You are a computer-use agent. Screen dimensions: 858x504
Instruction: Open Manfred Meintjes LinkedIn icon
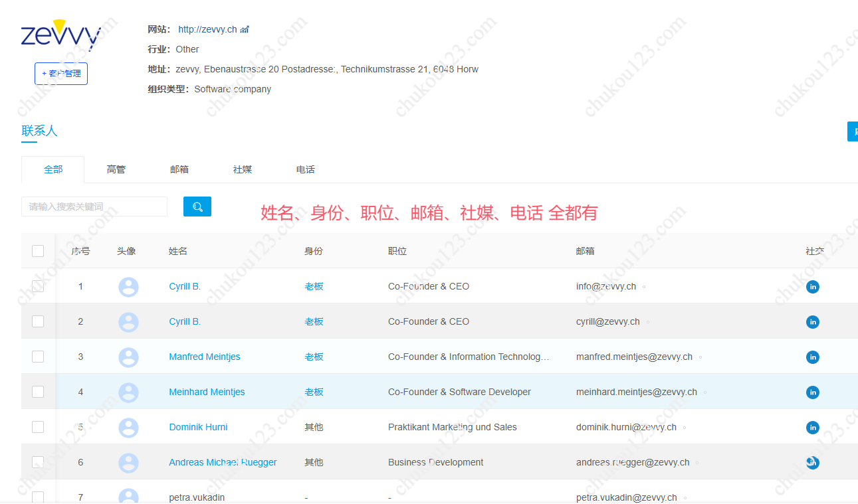point(812,357)
